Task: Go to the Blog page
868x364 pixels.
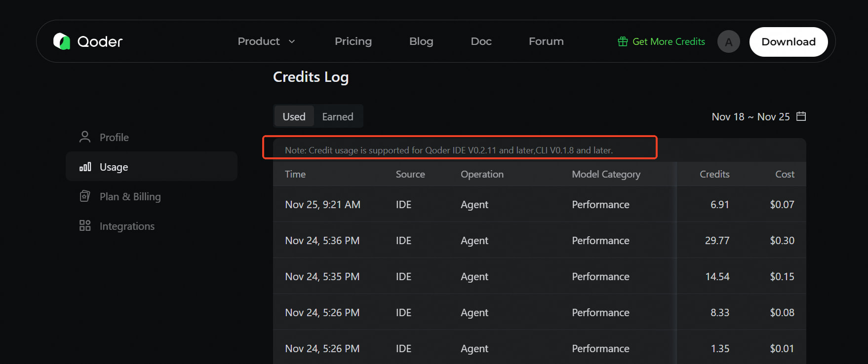Action: [x=421, y=41]
